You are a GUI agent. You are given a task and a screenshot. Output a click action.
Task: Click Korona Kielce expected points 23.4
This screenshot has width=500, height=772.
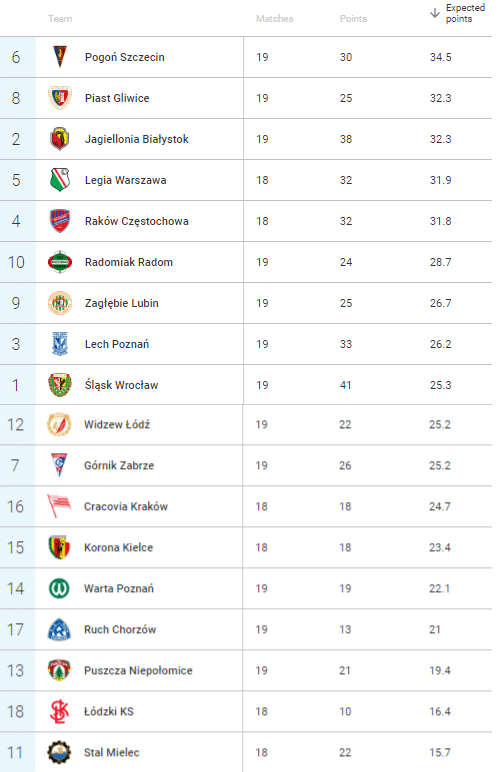(439, 547)
